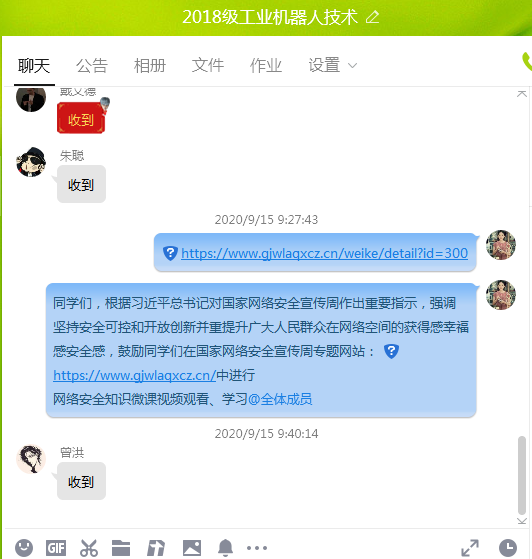
Task: Expand the 设置 dropdown arrow
Action: (x=352, y=66)
